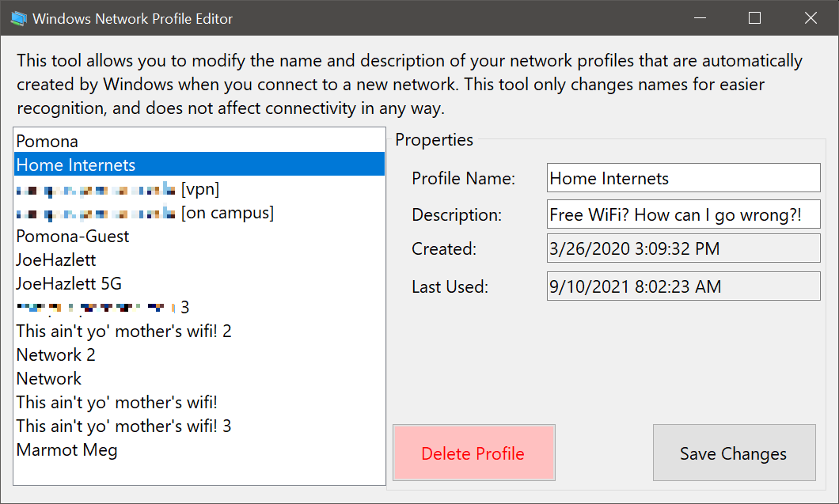
Task: Click the Save Changes button
Action: [x=734, y=453]
